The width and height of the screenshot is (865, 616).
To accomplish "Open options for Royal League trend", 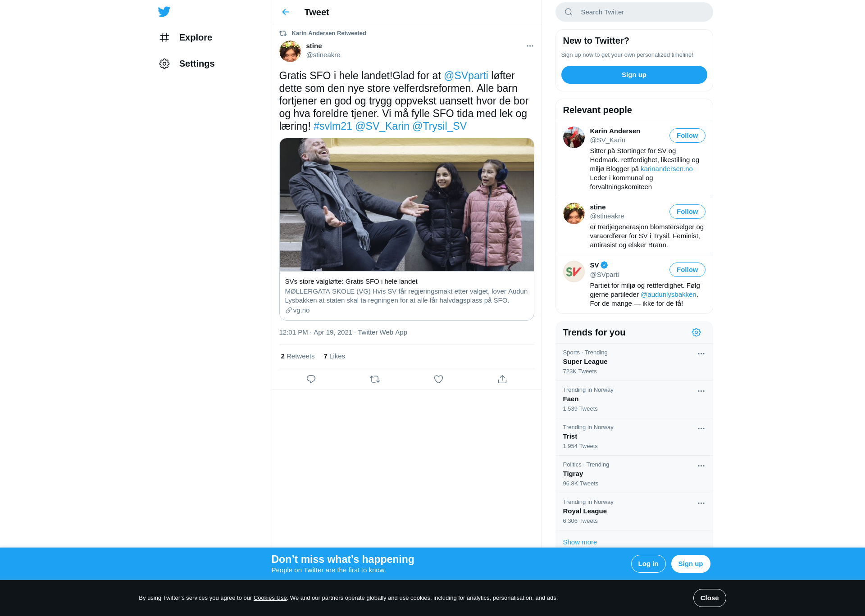I will pyautogui.click(x=701, y=503).
